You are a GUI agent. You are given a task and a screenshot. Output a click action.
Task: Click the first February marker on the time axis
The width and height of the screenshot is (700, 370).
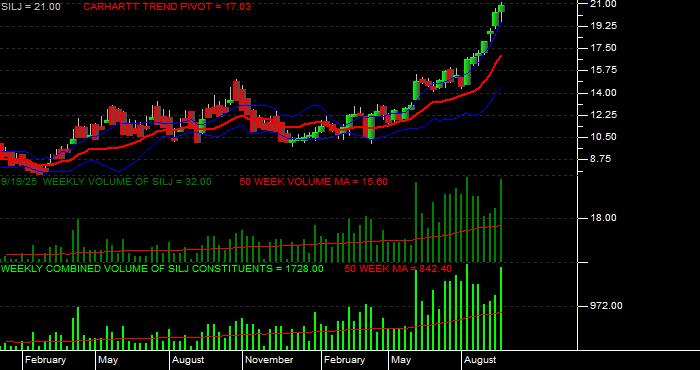point(45,360)
